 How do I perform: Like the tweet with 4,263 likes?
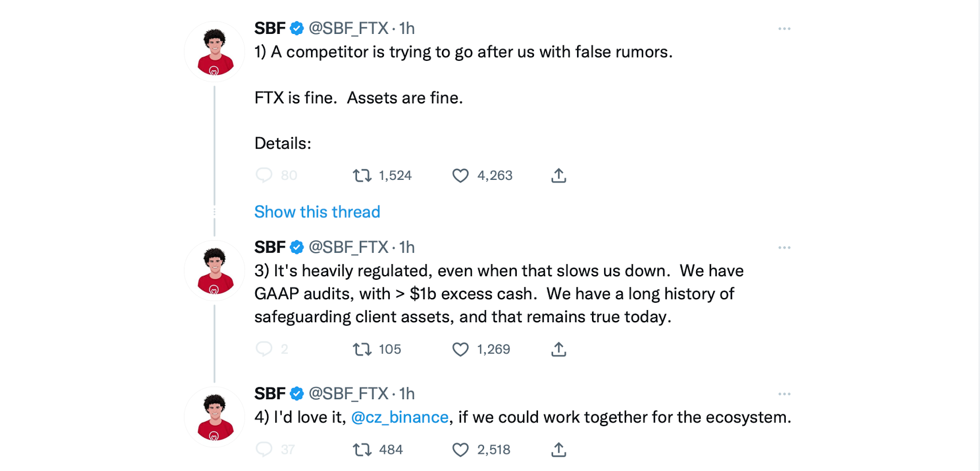pyautogui.click(x=460, y=175)
